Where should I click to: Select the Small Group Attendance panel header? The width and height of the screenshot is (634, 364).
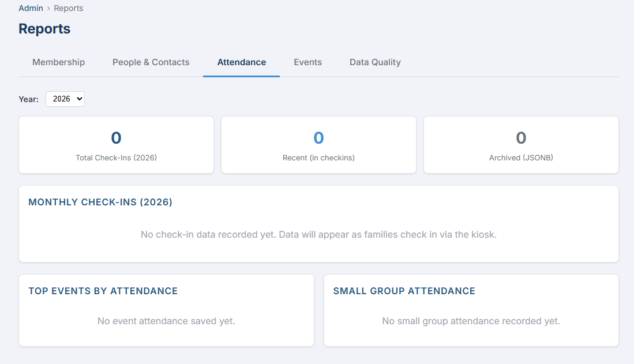403,291
